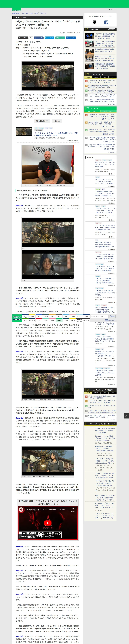Open the HOBBY site tab

pos(66,320)
